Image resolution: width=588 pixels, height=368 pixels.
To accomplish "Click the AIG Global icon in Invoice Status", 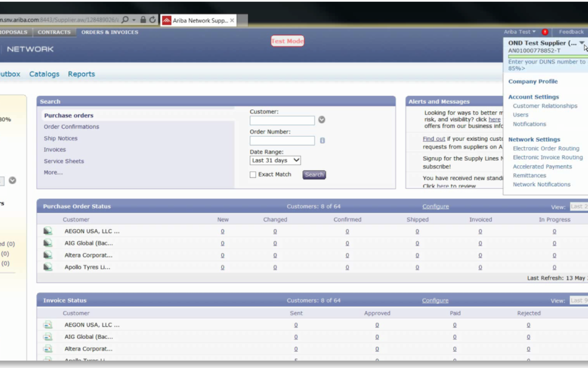I will [48, 337].
